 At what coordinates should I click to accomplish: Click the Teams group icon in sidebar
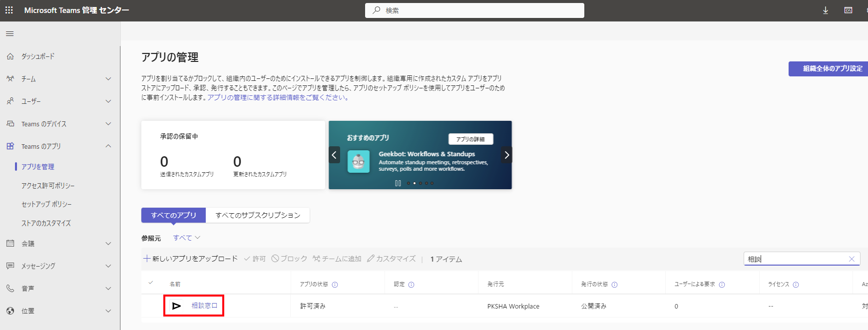pos(10,79)
